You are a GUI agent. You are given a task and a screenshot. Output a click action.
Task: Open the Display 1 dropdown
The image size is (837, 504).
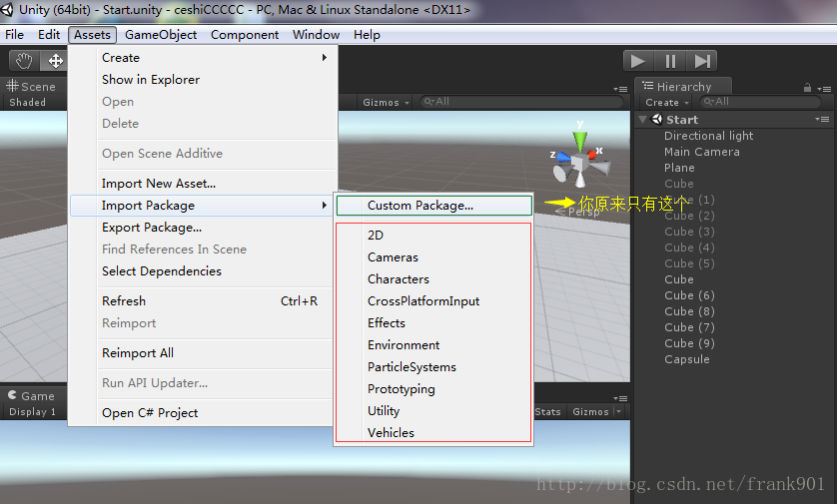[32, 412]
